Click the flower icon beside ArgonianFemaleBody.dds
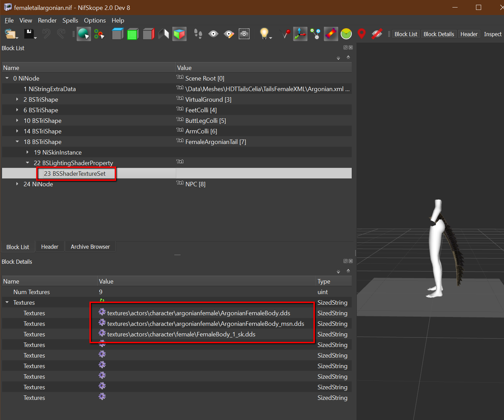 102,312
